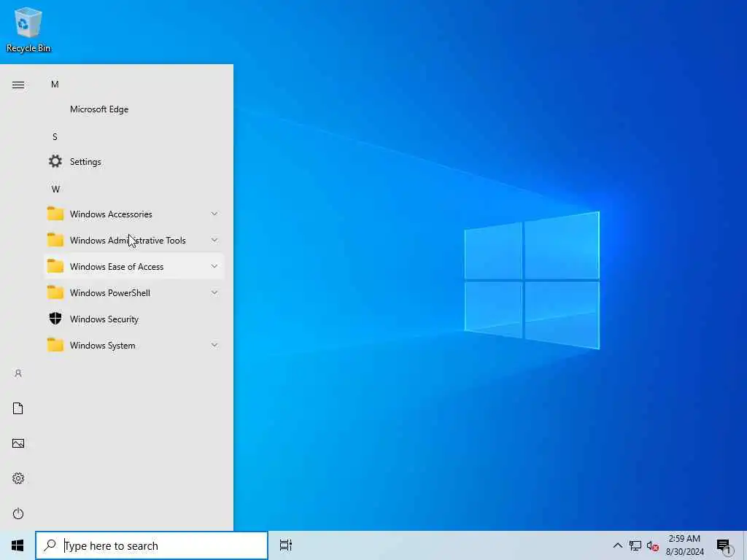747x560 pixels.
Task: Show hidden tray icons arrow
Action: click(617, 545)
